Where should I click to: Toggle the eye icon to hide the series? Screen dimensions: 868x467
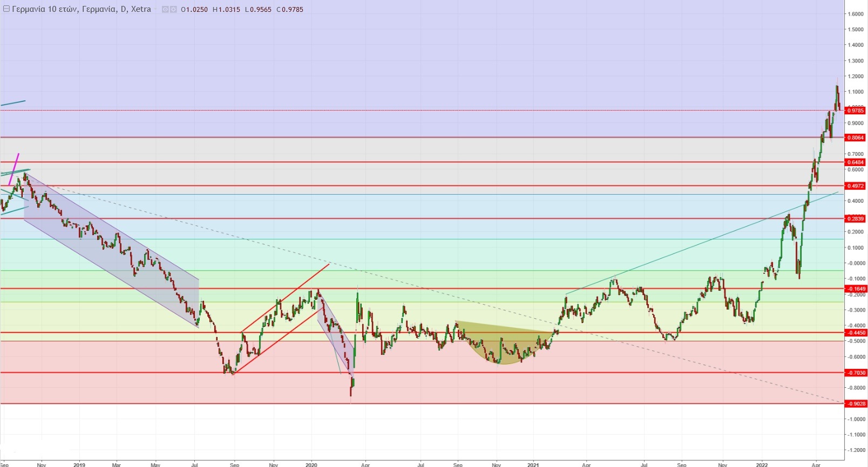pos(166,10)
